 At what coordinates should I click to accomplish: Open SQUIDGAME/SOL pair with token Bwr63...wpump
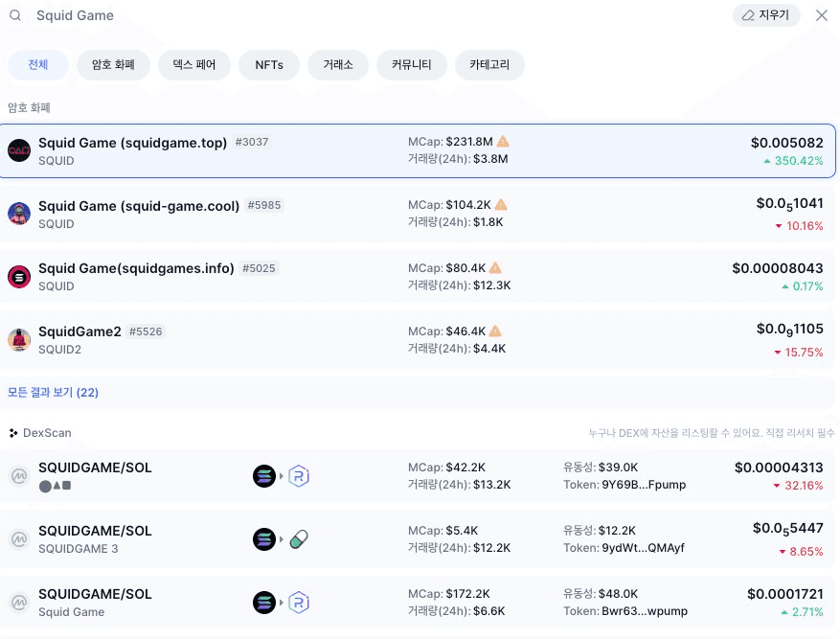point(418,603)
